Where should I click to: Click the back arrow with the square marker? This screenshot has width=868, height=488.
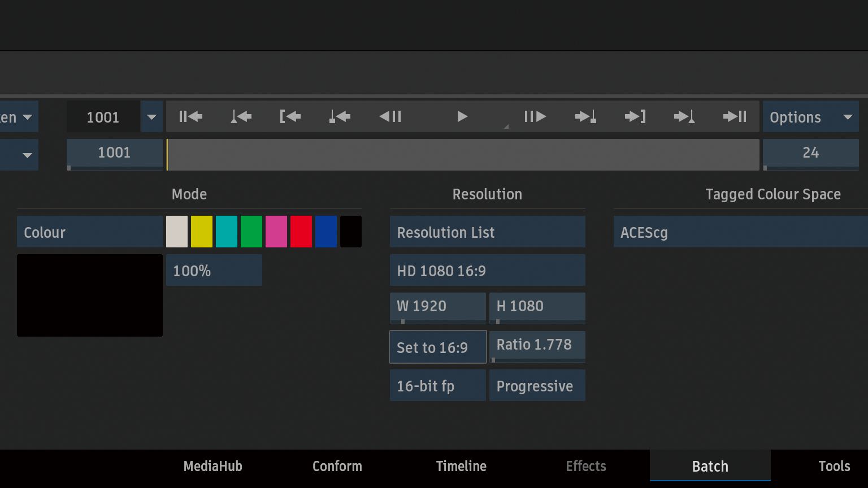[340, 116]
